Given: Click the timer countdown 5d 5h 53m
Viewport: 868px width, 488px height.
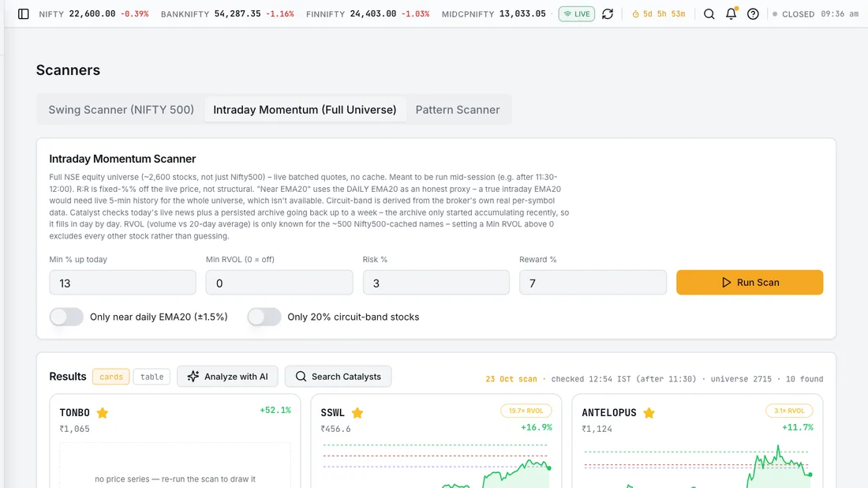Looking at the screenshot, I should pos(659,14).
